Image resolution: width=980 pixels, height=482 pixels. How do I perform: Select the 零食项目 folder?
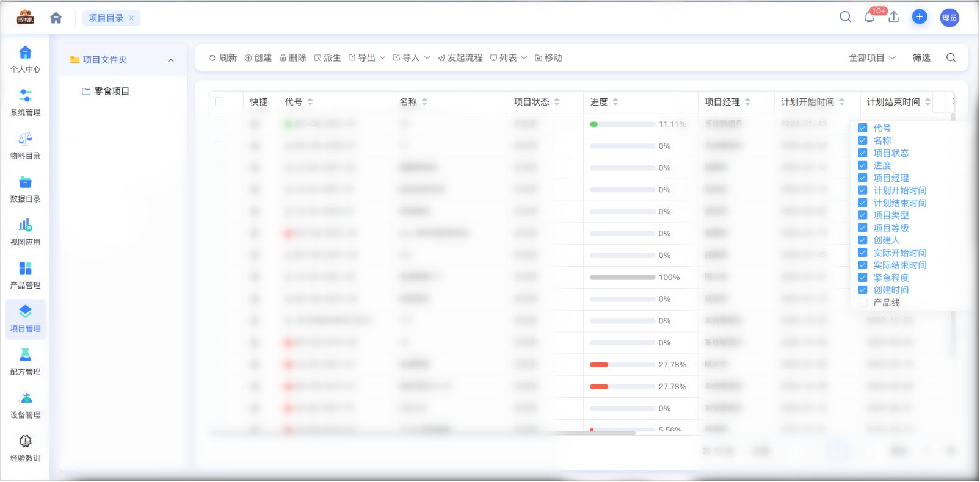tap(111, 91)
